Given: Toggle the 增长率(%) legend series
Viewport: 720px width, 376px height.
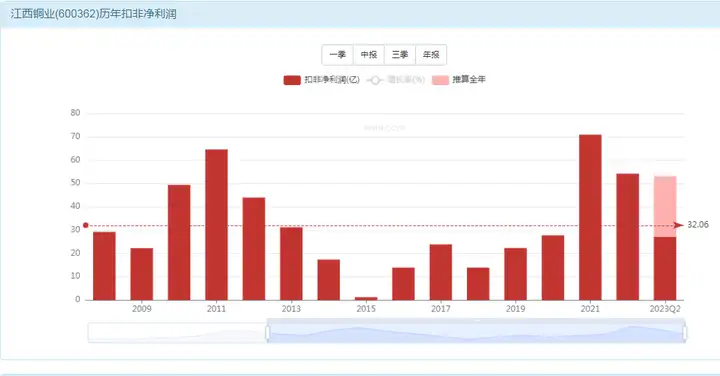Looking at the screenshot, I should pyautogui.click(x=395, y=80).
